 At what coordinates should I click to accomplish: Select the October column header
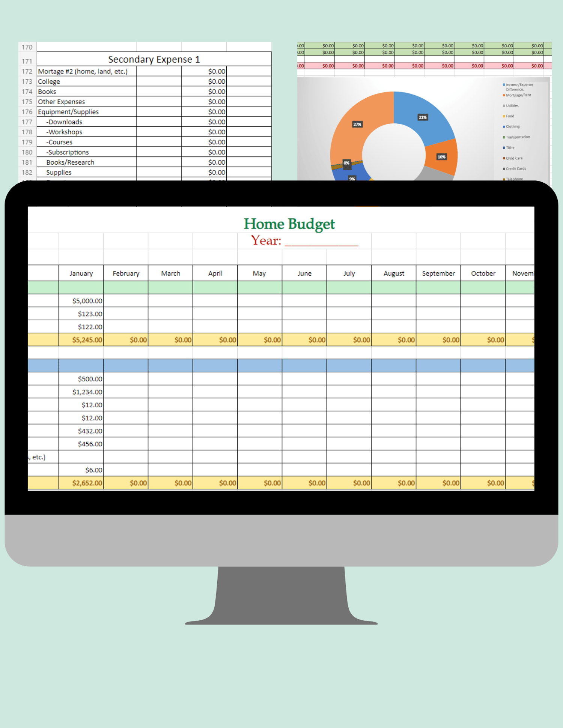coord(483,273)
